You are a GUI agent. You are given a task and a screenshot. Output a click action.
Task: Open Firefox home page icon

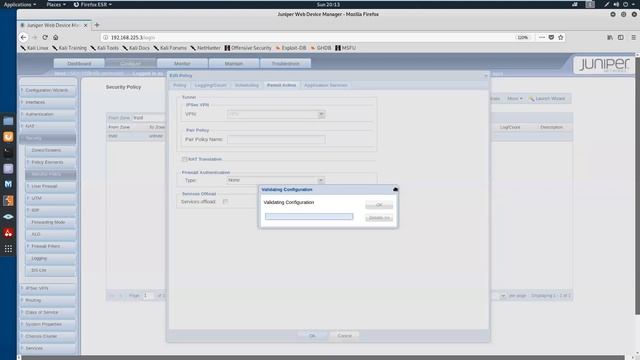(56, 37)
